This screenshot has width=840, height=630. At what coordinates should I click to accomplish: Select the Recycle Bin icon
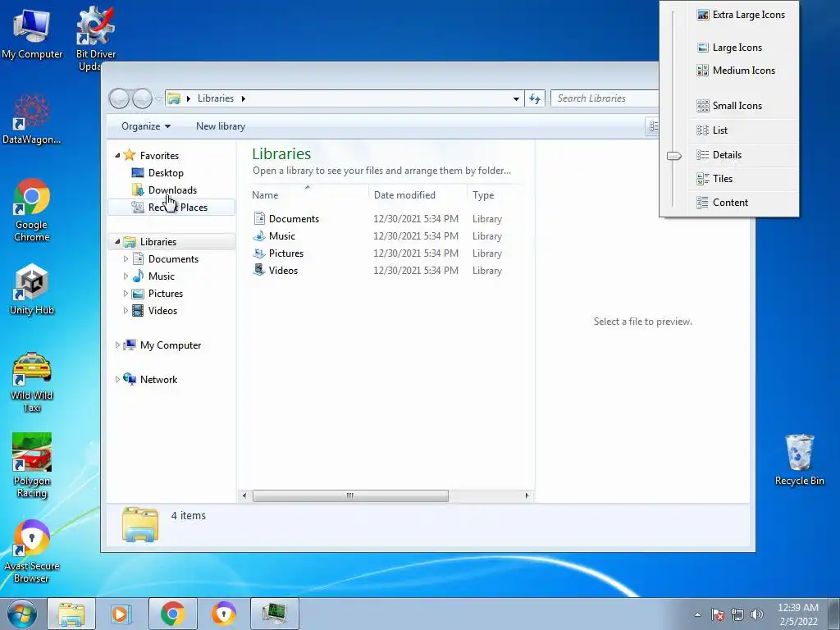(x=799, y=459)
